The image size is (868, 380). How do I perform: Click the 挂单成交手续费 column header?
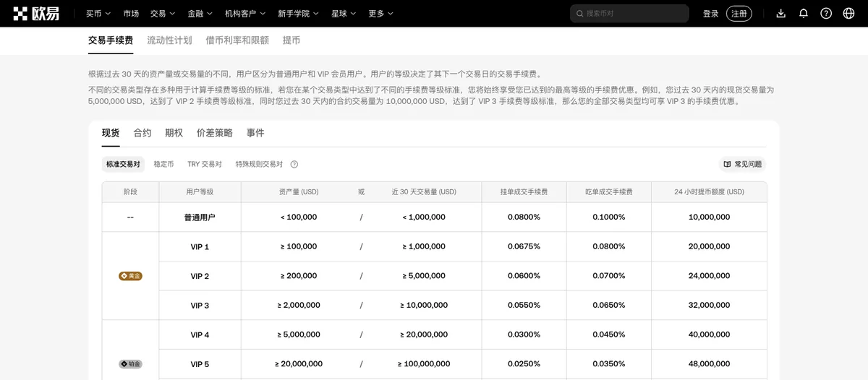pyautogui.click(x=524, y=192)
